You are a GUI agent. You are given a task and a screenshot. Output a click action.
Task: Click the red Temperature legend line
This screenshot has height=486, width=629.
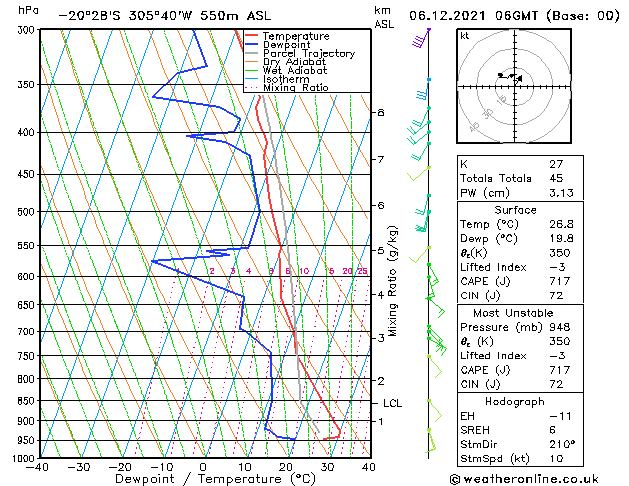tap(250, 36)
